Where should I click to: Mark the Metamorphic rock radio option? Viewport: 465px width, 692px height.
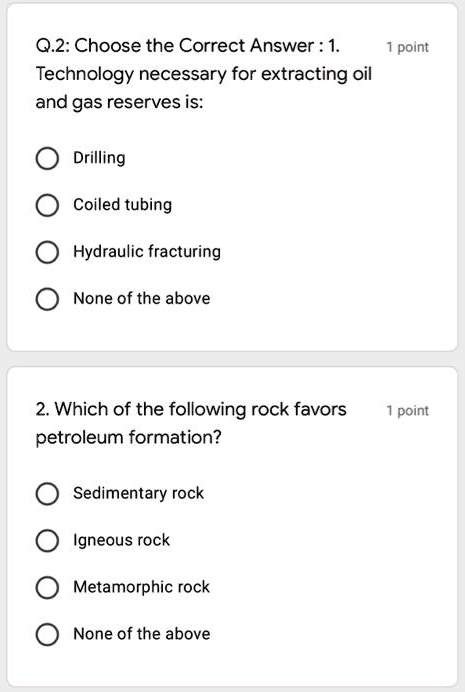click(x=47, y=587)
